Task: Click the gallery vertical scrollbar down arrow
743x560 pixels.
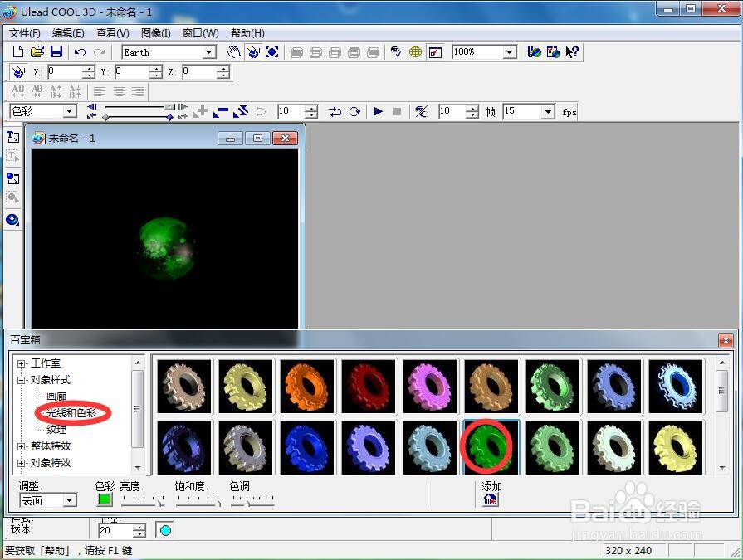Action: coord(722,468)
